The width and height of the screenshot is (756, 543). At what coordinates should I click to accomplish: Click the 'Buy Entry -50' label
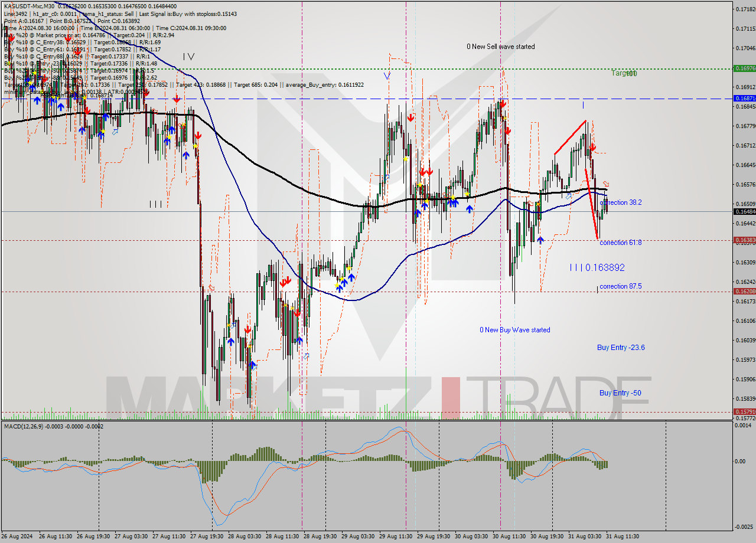[621, 393]
